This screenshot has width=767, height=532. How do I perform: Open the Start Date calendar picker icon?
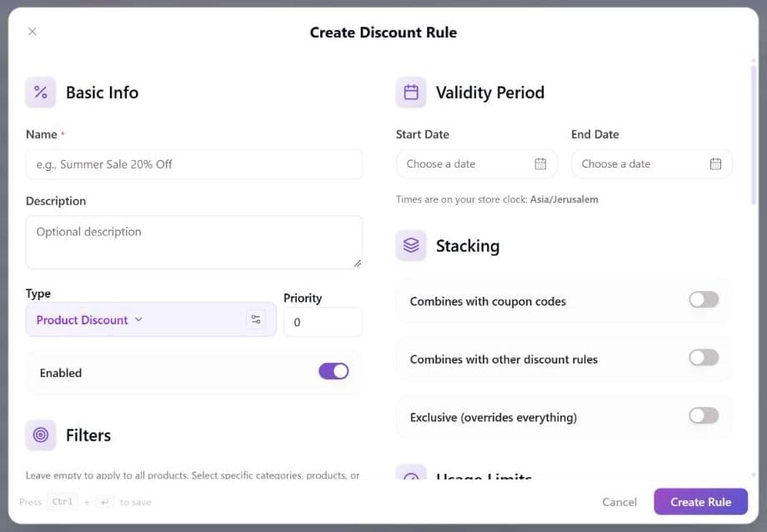tap(540, 164)
